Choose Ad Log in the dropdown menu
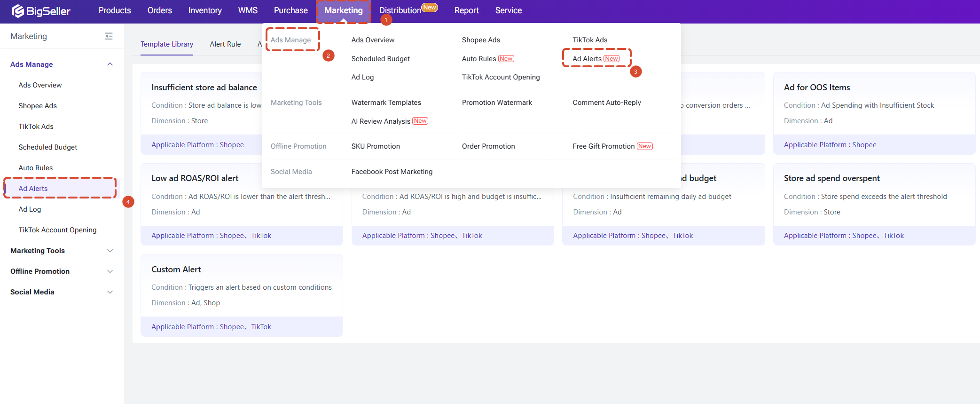Image resolution: width=980 pixels, height=404 pixels. click(362, 77)
